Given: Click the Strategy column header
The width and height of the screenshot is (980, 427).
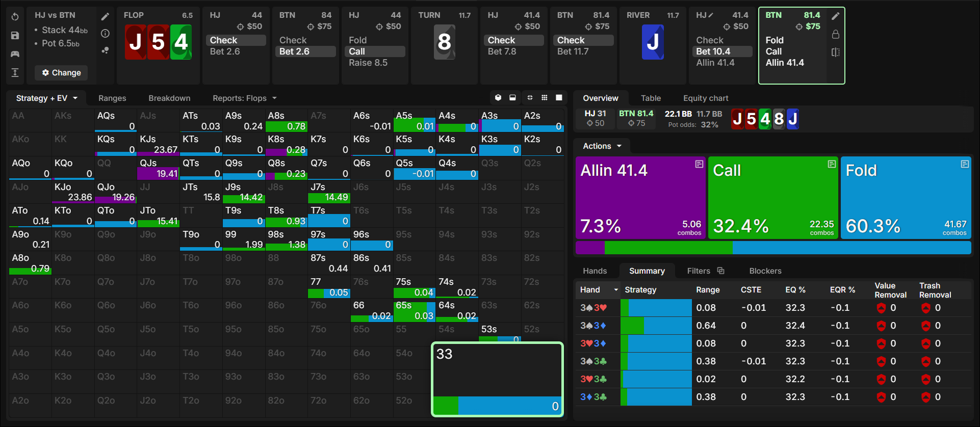Looking at the screenshot, I should point(640,290).
